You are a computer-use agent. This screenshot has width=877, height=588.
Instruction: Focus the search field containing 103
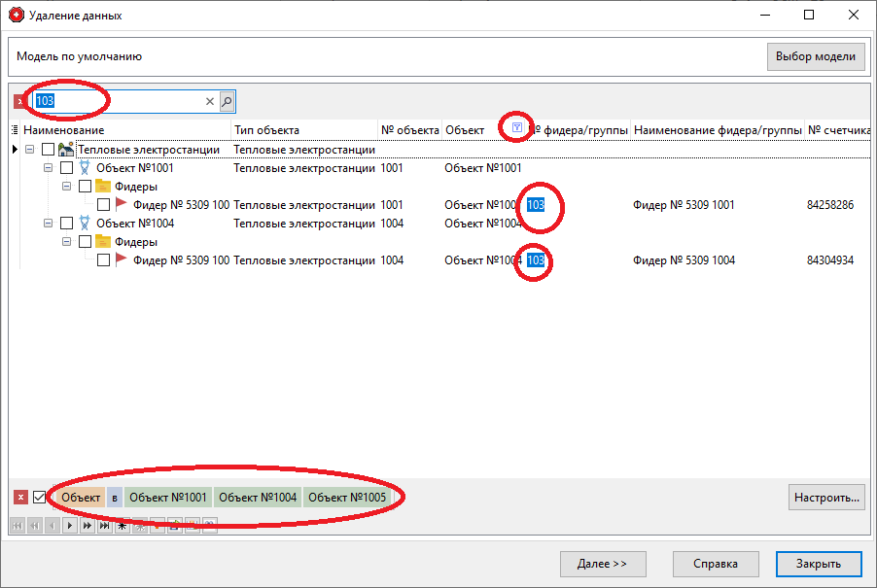click(x=117, y=101)
